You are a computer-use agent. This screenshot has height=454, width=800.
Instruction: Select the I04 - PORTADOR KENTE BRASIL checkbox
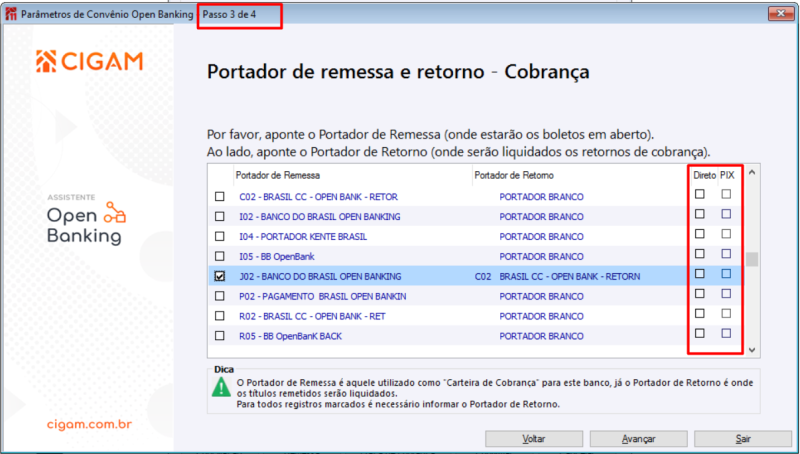pos(219,236)
